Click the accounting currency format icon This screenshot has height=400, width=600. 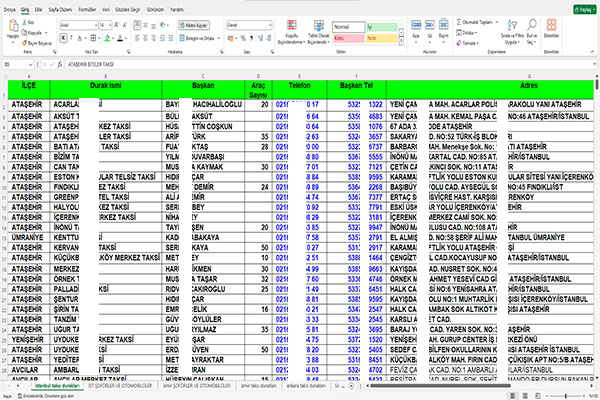(230, 38)
